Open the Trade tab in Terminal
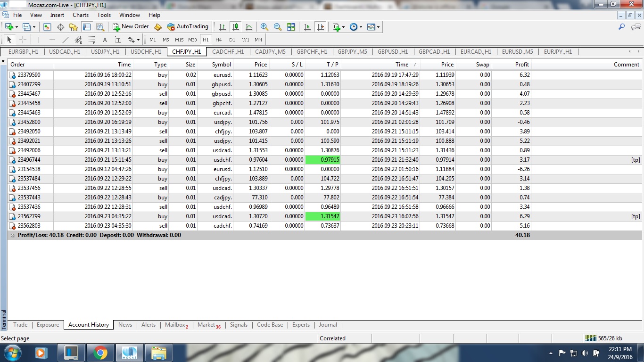Viewport: 644px width, 362px height. click(20, 325)
